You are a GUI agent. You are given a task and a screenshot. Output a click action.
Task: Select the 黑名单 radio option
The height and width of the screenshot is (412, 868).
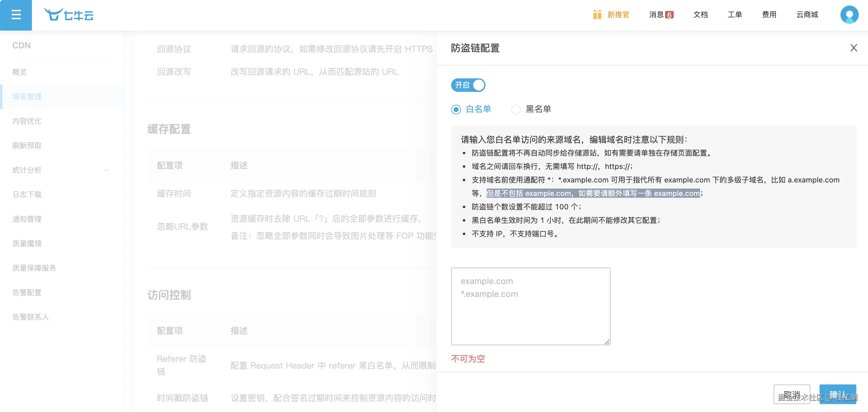click(x=516, y=109)
